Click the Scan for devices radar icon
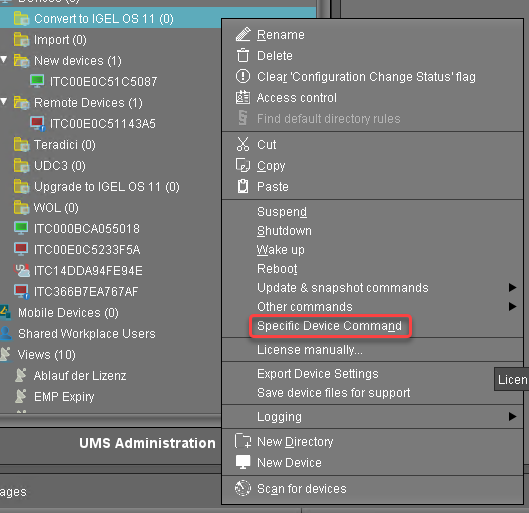The image size is (529, 513). (x=243, y=488)
